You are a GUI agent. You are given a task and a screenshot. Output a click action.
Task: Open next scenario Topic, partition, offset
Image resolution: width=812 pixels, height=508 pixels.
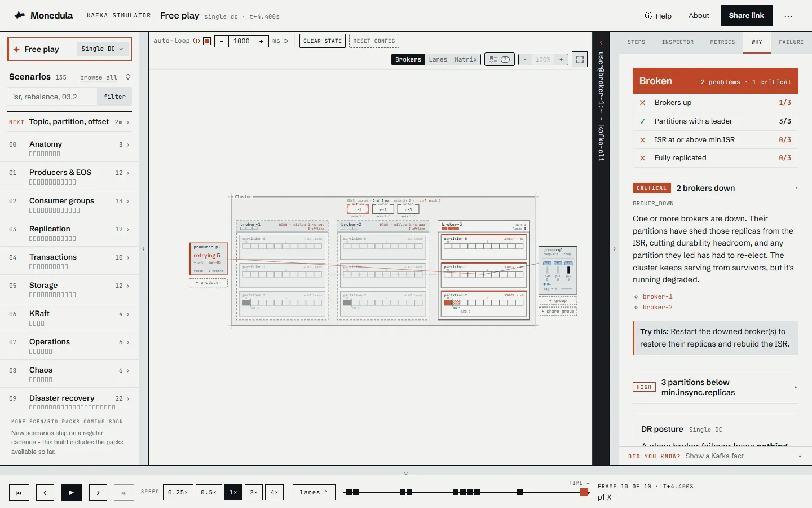69,122
